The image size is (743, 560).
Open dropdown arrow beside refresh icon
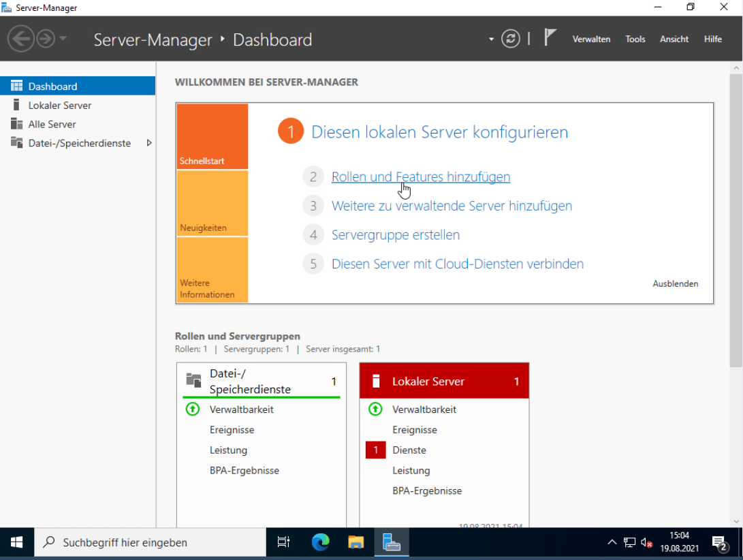click(x=491, y=39)
